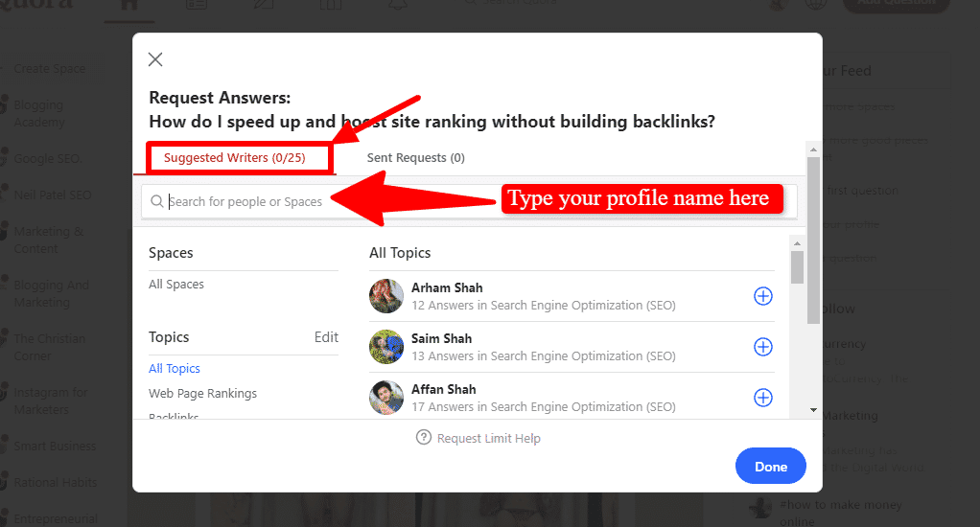
Task: Click the writers list scroll down arrow
Action: point(813,410)
